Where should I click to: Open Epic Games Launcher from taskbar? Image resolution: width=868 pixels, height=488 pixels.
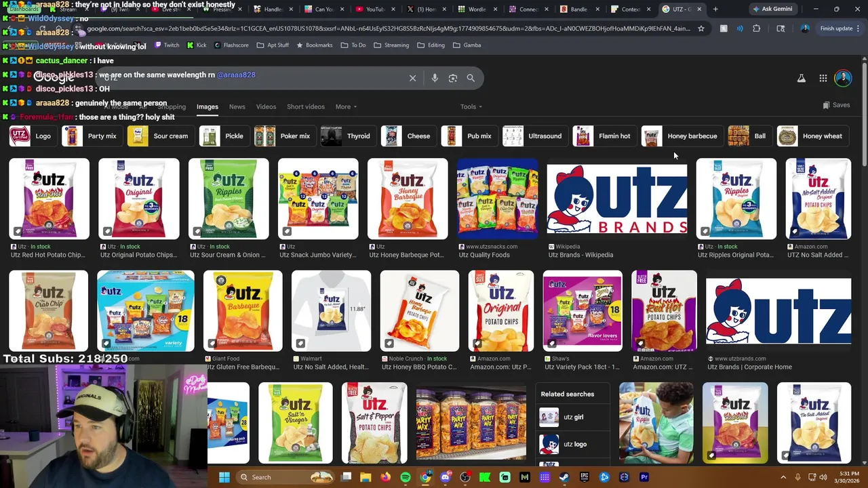584,477
